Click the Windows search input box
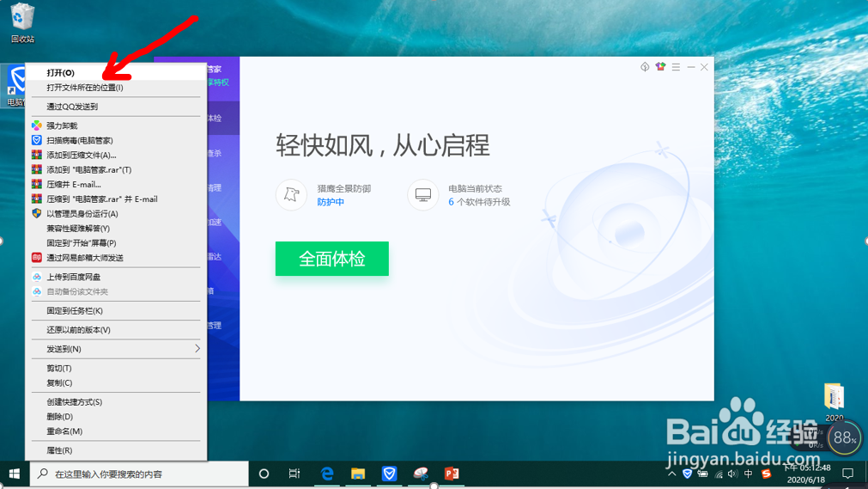This screenshot has width=868, height=489. (139, 474)
